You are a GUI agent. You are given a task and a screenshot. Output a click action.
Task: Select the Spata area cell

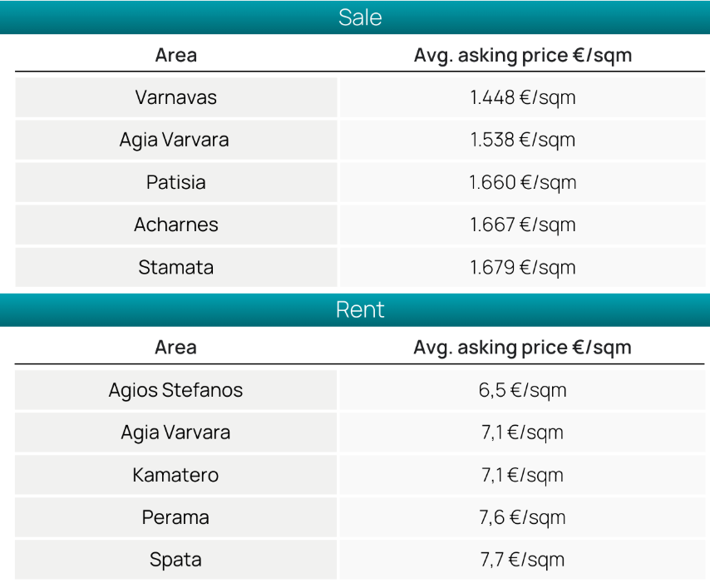click(176, 560)
